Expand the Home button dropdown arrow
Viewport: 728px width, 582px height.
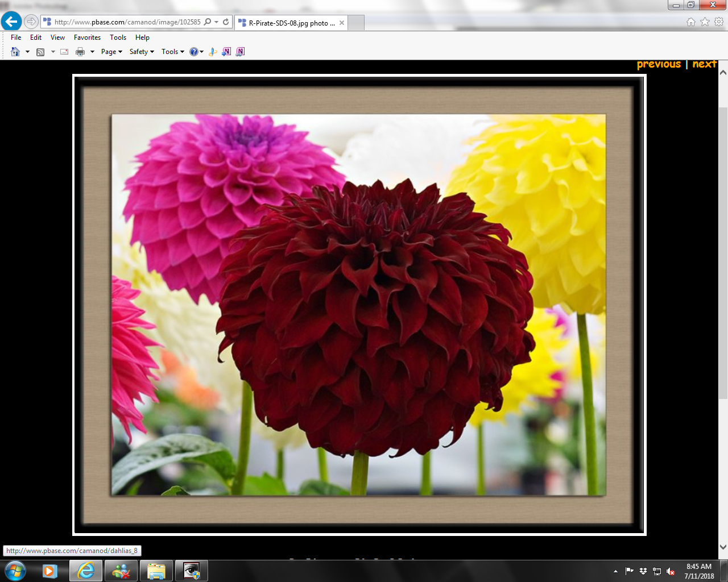click(27, 52)
